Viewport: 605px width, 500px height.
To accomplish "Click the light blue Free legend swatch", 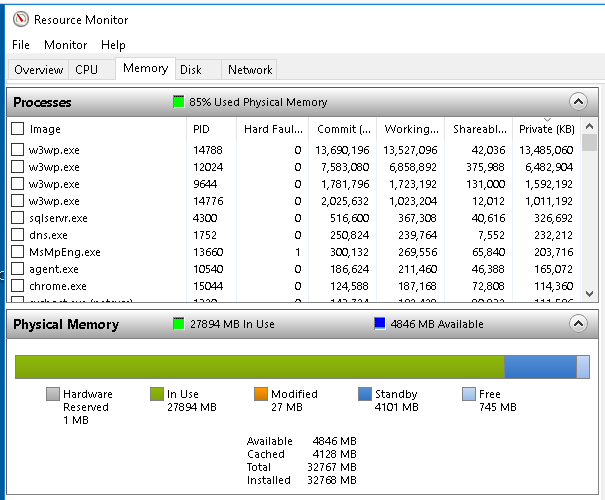I will pos(468,394).
